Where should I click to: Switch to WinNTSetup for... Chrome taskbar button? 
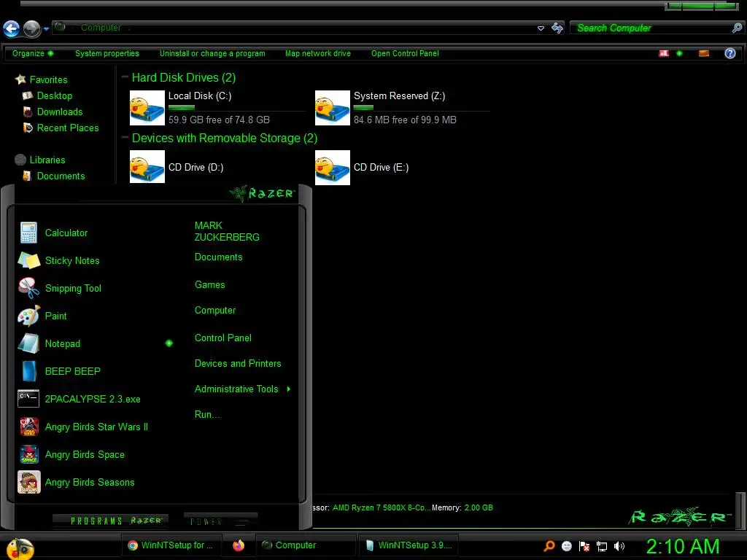(172, 545)
